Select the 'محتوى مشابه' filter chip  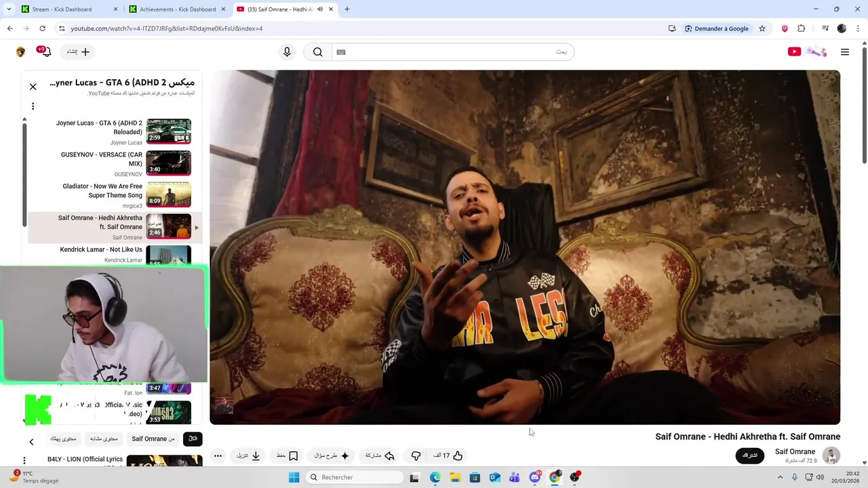104,439
